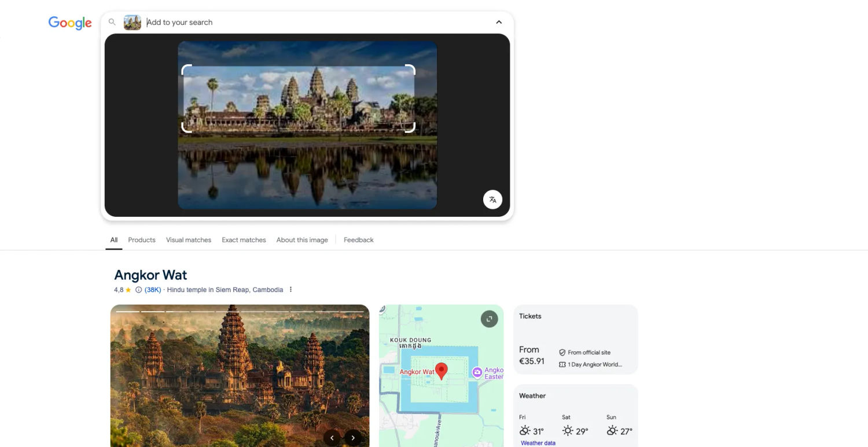This screenshot has height=447, width=868.
Task: Select the €35.91 ticket price
Action: click(x=532, y=361)
